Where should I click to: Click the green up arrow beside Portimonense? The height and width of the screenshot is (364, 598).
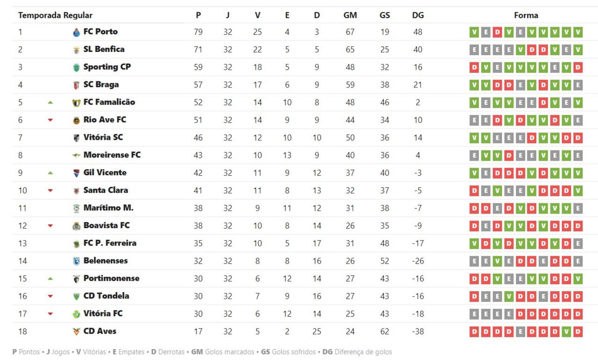tap(50, 278)
